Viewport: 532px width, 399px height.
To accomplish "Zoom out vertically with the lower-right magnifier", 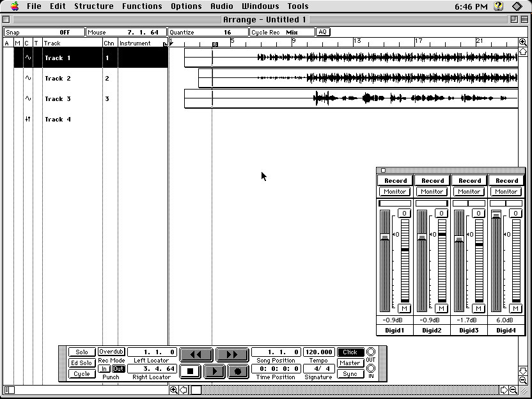I will click(523, 380).
